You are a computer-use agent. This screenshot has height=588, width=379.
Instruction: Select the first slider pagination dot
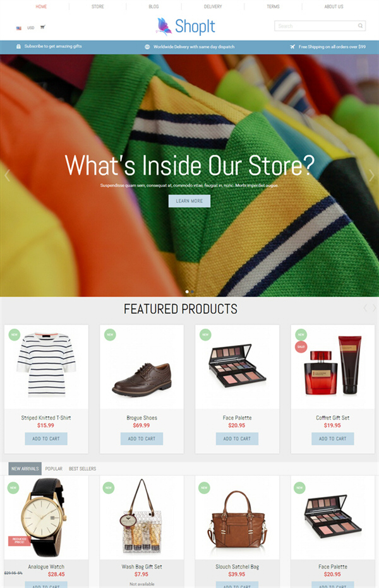(187, 291)
